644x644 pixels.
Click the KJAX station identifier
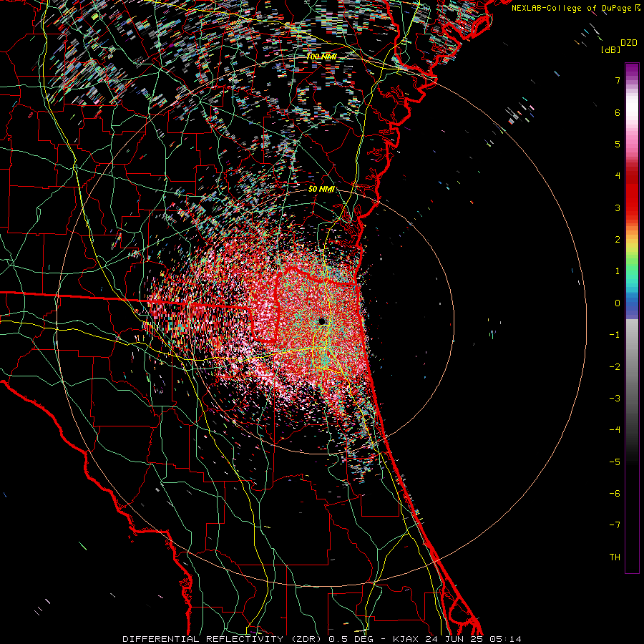click(x=405, y=639)
